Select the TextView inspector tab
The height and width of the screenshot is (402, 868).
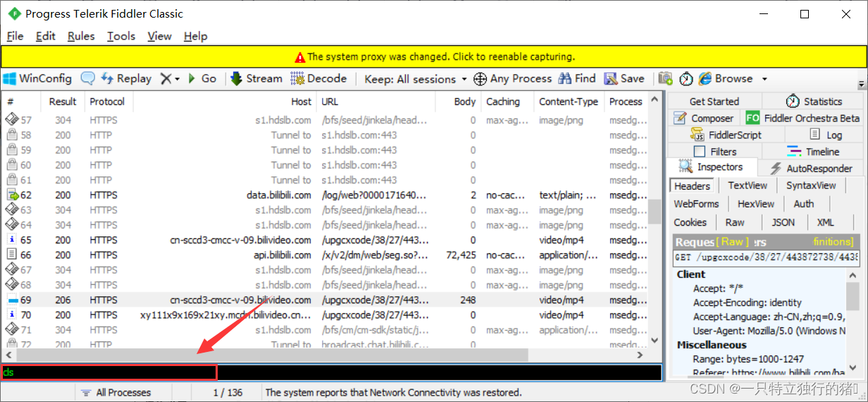click(748, 185)
